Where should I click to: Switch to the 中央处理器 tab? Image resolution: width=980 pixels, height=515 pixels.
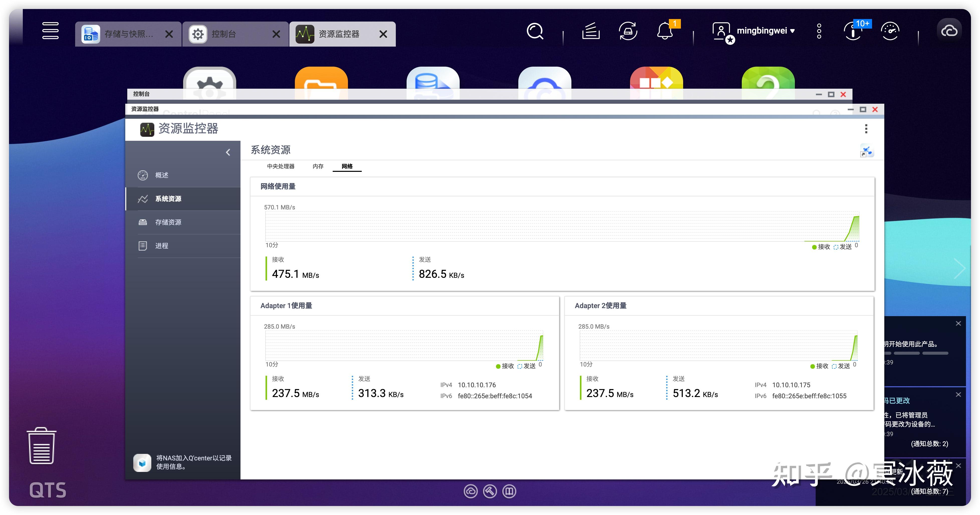280,166
